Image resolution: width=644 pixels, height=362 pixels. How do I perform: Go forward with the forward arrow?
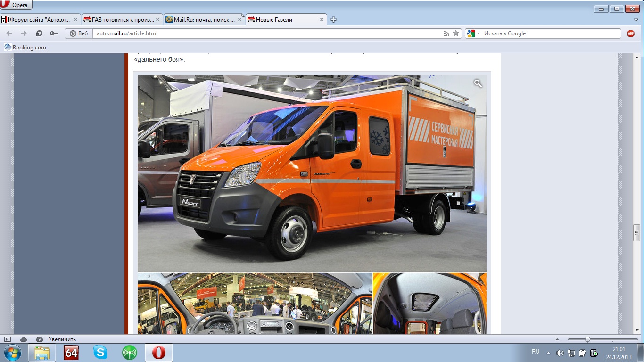tap(24, 33)
